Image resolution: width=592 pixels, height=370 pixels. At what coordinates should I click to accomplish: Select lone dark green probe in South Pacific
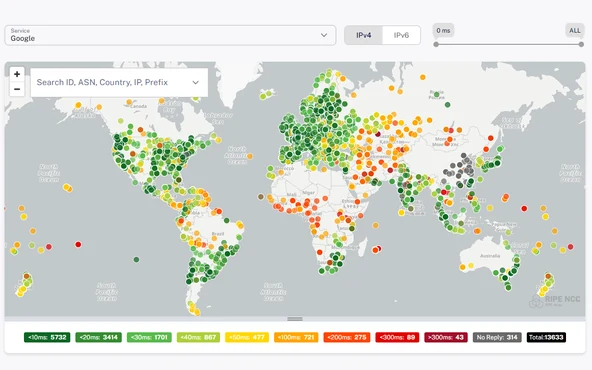pos(136,259)
